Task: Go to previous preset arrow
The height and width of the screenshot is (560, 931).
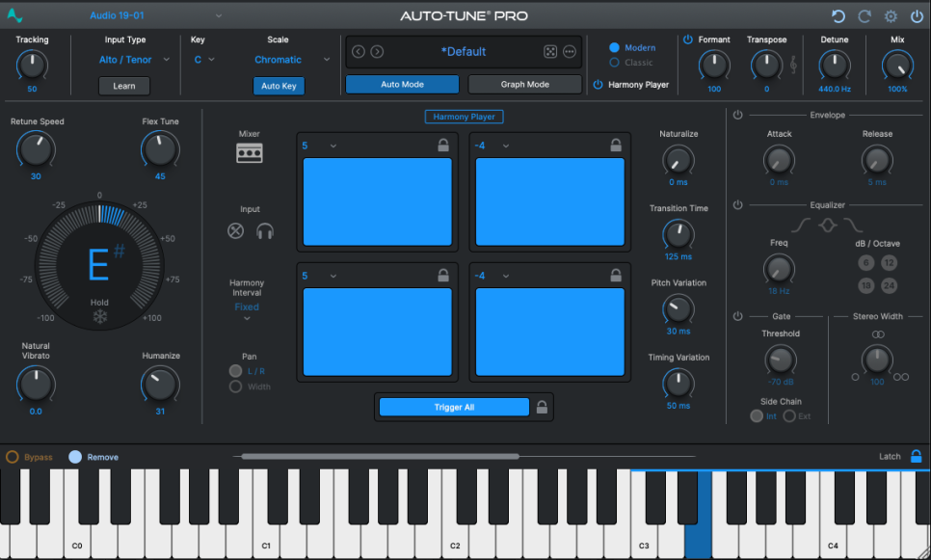Action: pos(358,52)
